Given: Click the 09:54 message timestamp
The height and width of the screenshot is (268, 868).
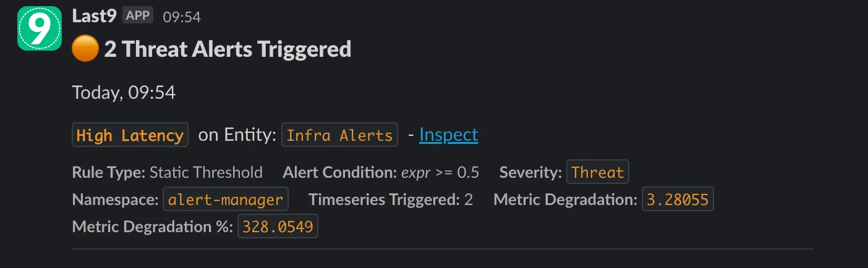Looking at the screenshot, I should (x=182, y=17).
